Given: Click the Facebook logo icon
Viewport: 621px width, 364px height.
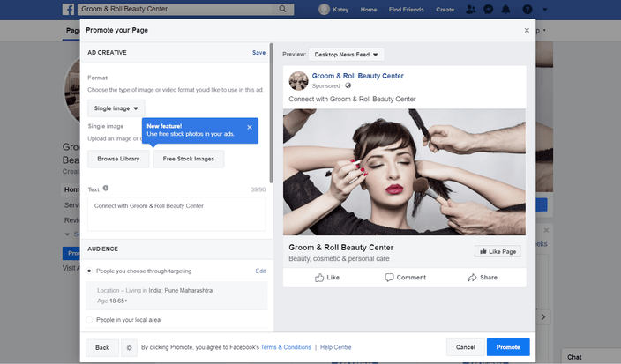Looking at the screenshot, I should [68, 9].
